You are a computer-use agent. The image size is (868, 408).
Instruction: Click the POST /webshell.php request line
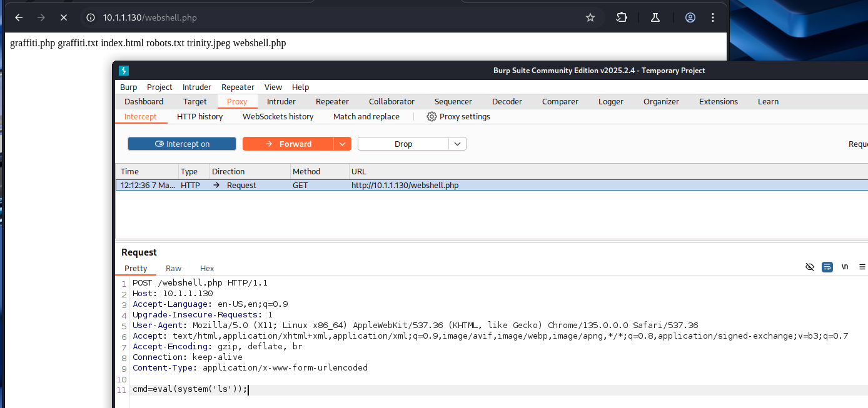(x=200, y=282)
